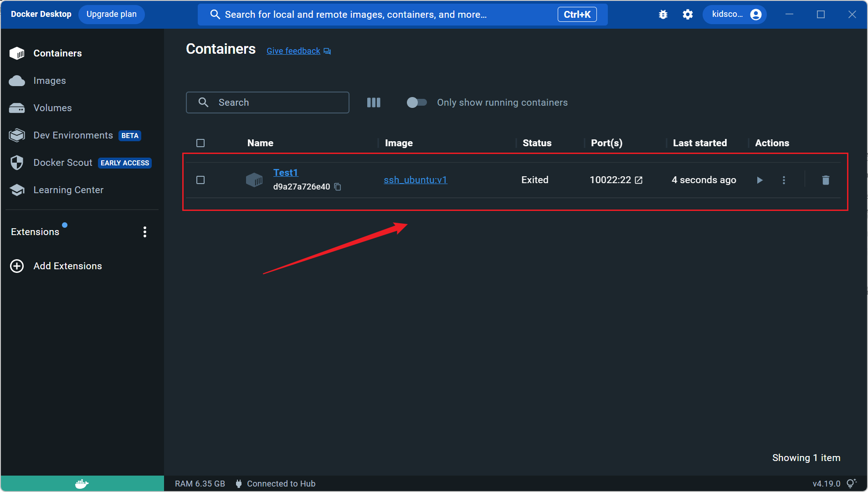Sort by Status column header

pyautogui.click(x=537, y=143)
